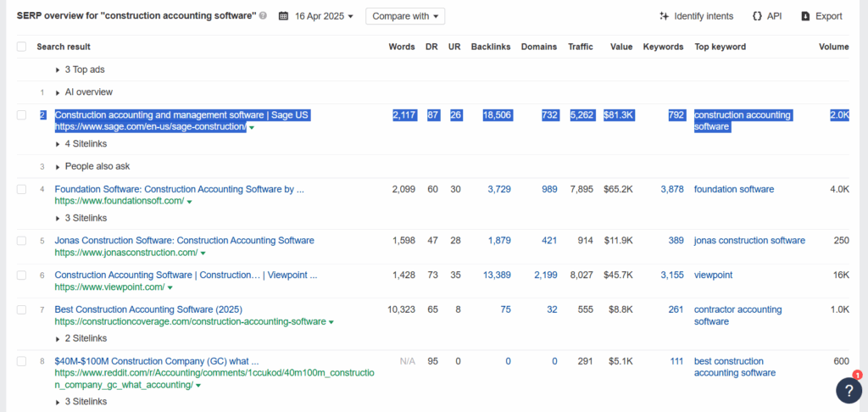This screenshot has width=868, height=412.
Task: Expand the 3 Top ads row
Action: pyautogui.click(x=81, y=70)
